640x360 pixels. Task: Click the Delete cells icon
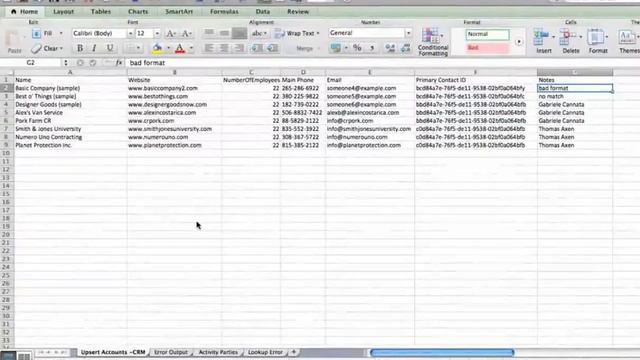[567, 38]
